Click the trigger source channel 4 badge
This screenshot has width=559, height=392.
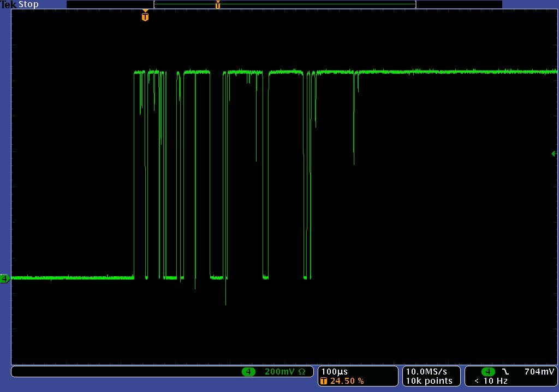point(488,372)
